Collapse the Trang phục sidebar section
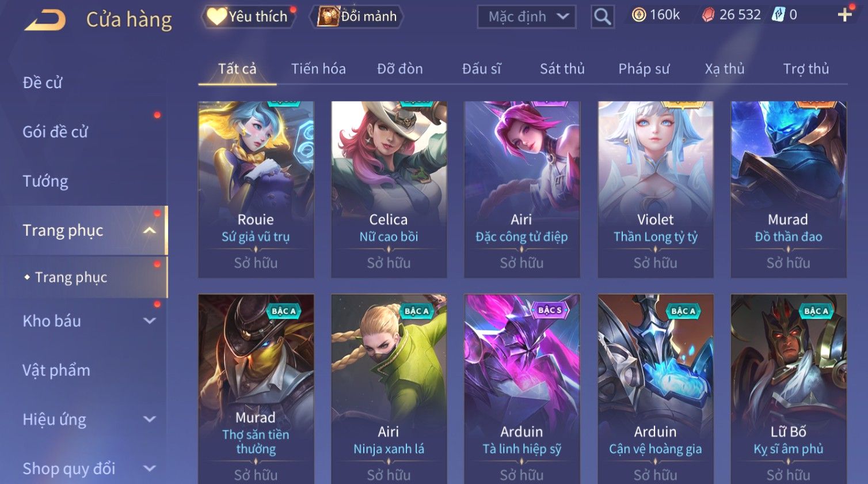 pos(150,230)
